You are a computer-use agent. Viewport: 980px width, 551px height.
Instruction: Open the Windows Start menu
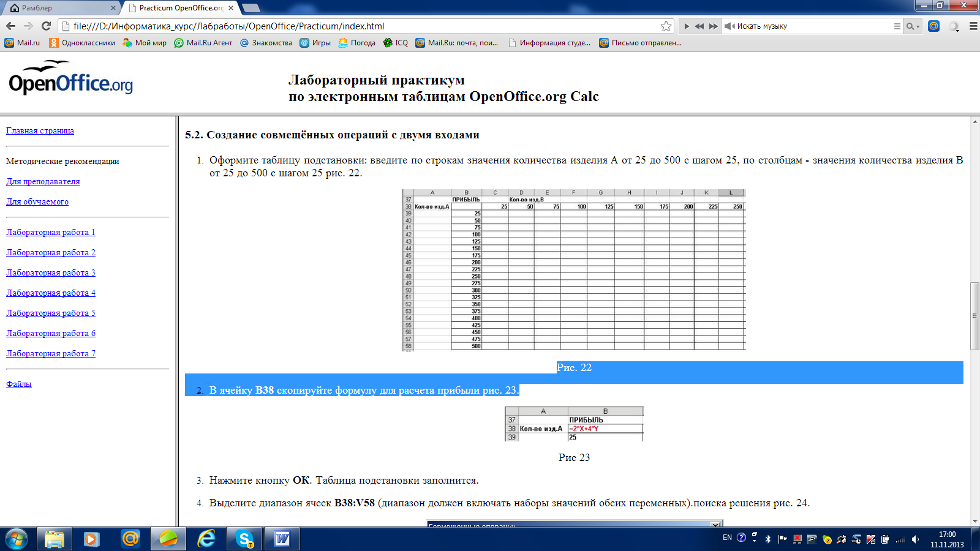16,539
